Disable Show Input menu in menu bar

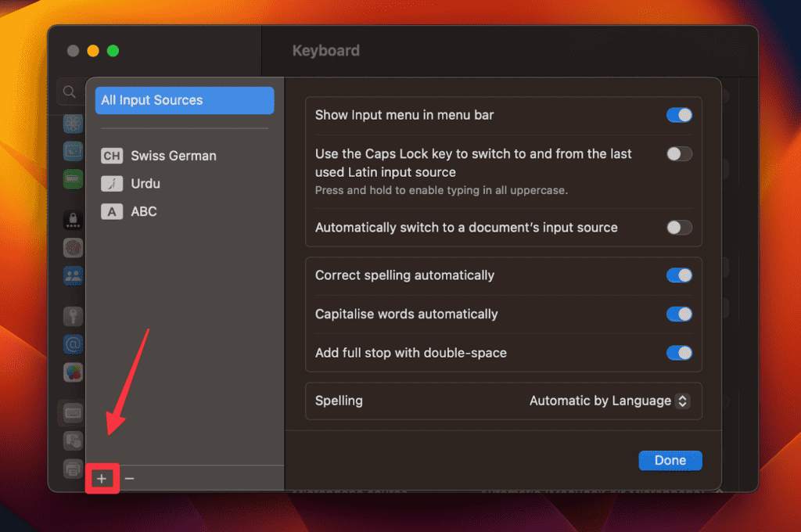click(x=679, y=115)
